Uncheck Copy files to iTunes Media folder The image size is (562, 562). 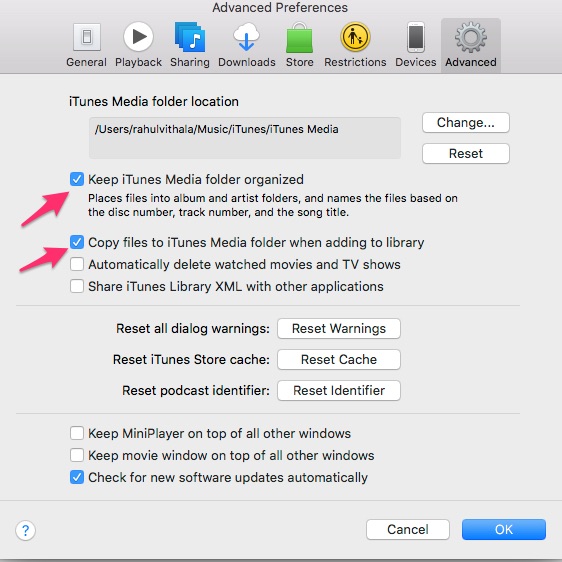click(x=77, y=242)
